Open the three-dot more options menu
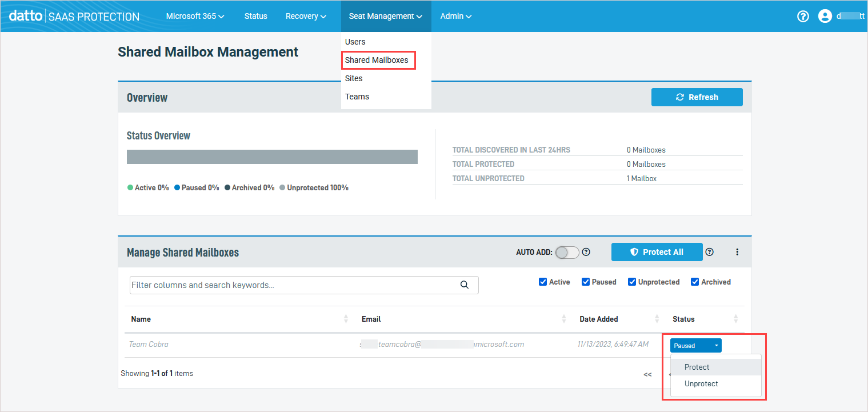Screen dimensions: 868x412 (x=737, y=252)
